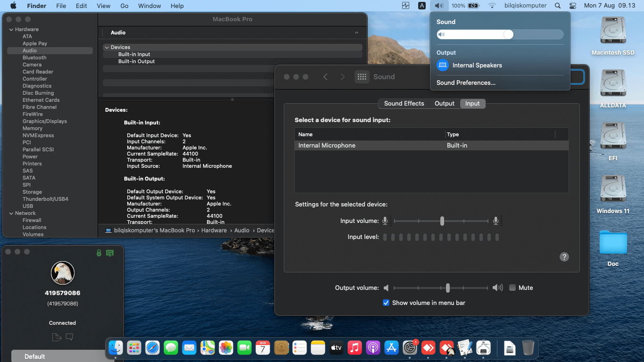The height and width of the screenshot is (362, 644).
Task: Open the Trash in the Dock
Action: [528, 348]
